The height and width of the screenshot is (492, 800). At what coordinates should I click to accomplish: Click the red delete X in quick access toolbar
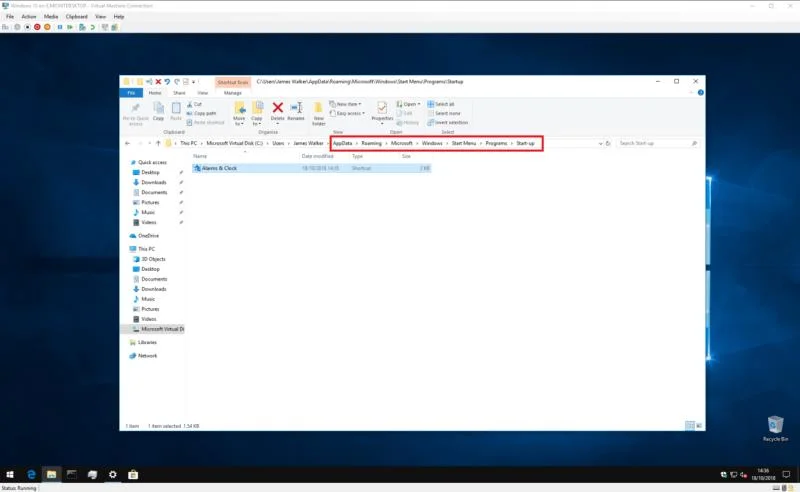click(x=158, y=82)
